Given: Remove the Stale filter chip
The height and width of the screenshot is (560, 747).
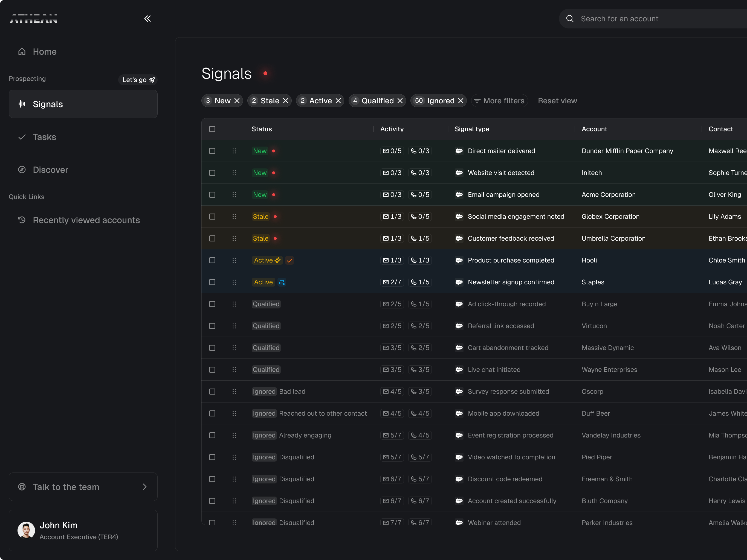Looking at the screenshot, I should pos(286,101).
